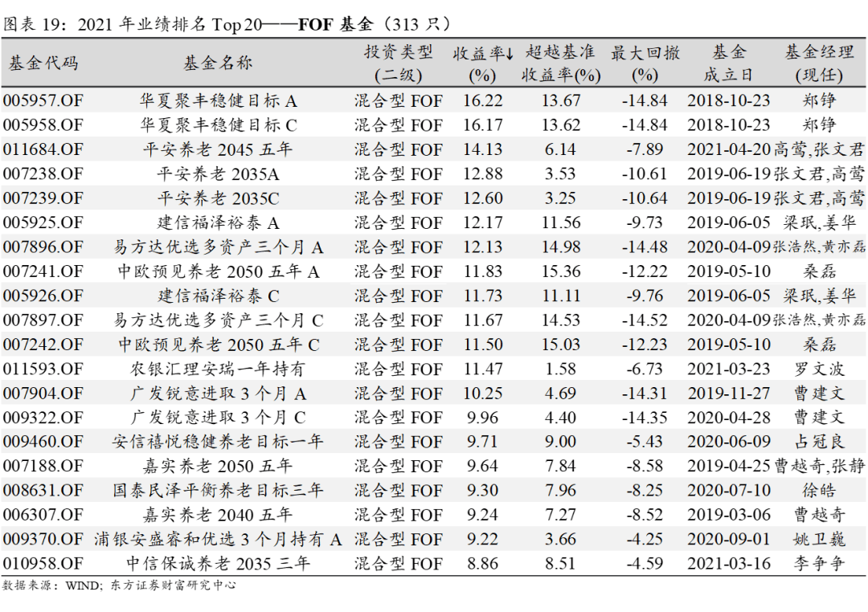Click the 超越基准收益率 column header
Viewport: 868px width, 612px height.
560,63
